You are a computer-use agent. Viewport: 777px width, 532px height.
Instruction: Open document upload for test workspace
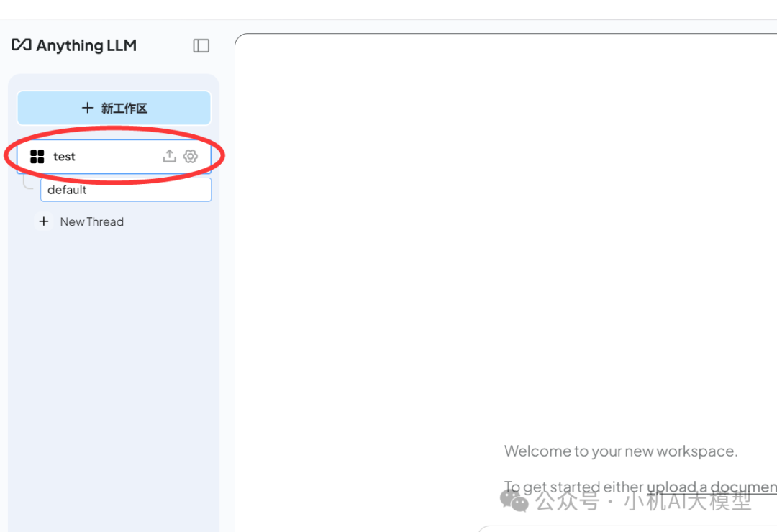[x=170, y=156]
